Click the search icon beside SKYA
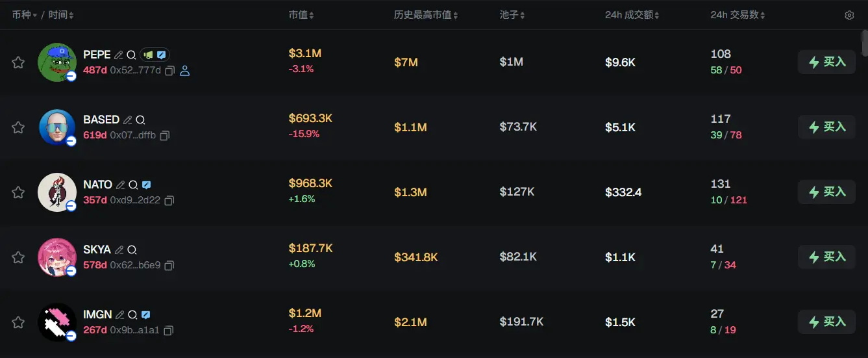 132,250
